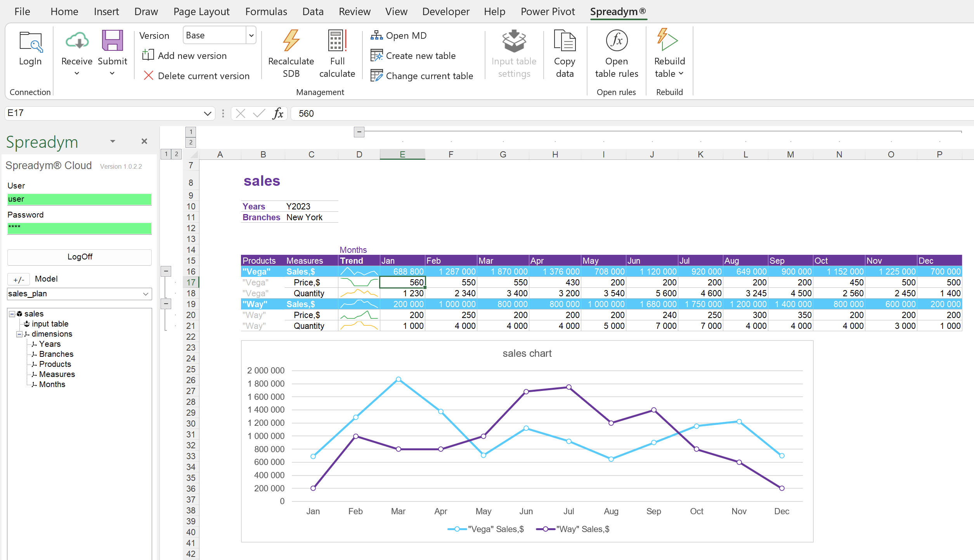The height and width of the screenshot is (560, 974).
Task: Click Delete current version
Action: [203, 76]
